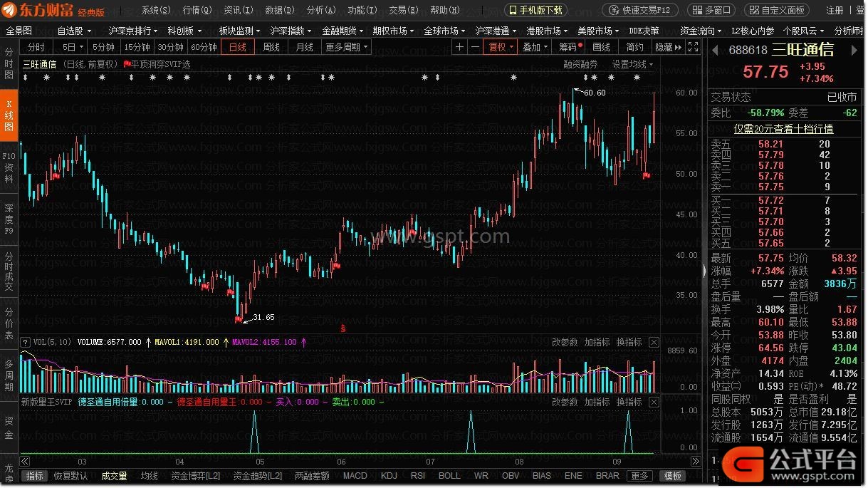Image resolution: width=868 pixels, height=488 pixels.
Task: Jump timeline to start with double-left arrow
Action: 25,460
